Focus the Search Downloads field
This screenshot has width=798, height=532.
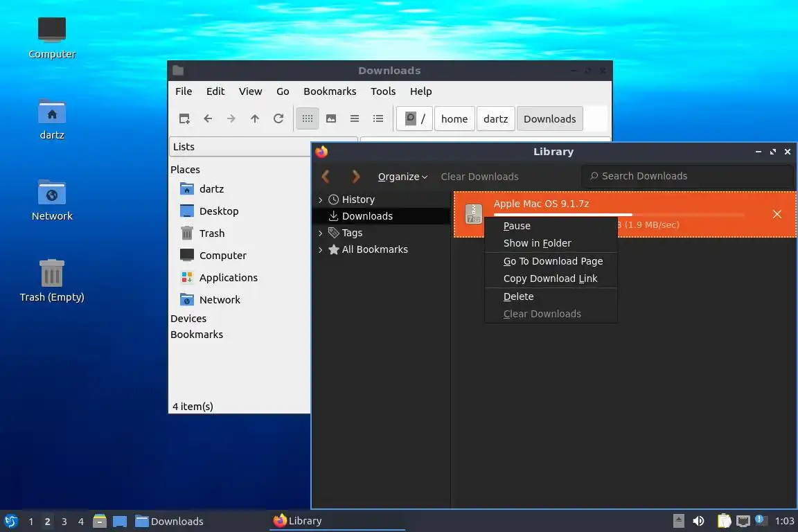[687, 176]
